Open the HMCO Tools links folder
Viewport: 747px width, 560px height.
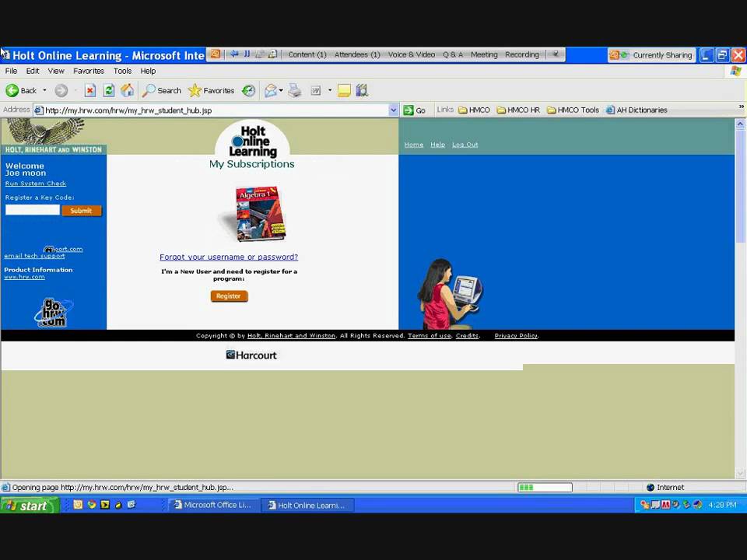coord(573,110)
